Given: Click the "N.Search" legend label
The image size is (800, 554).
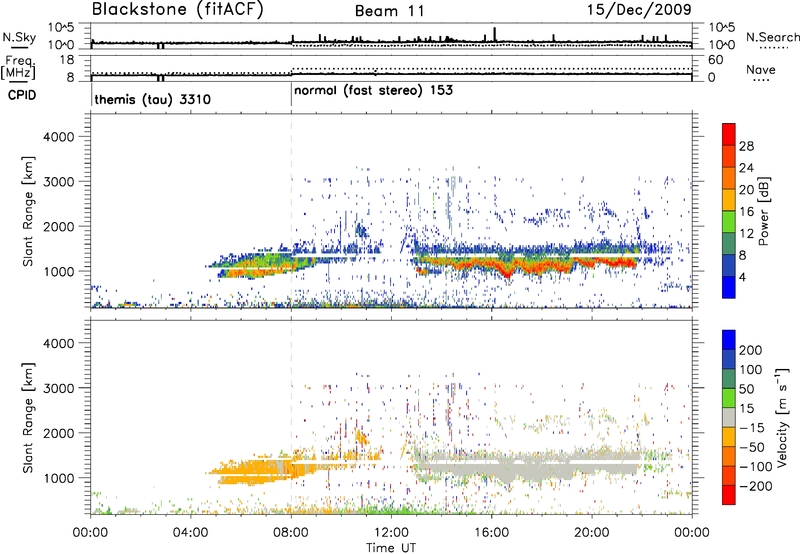Looking at the screenshot, I should click(x=773, y=37).
